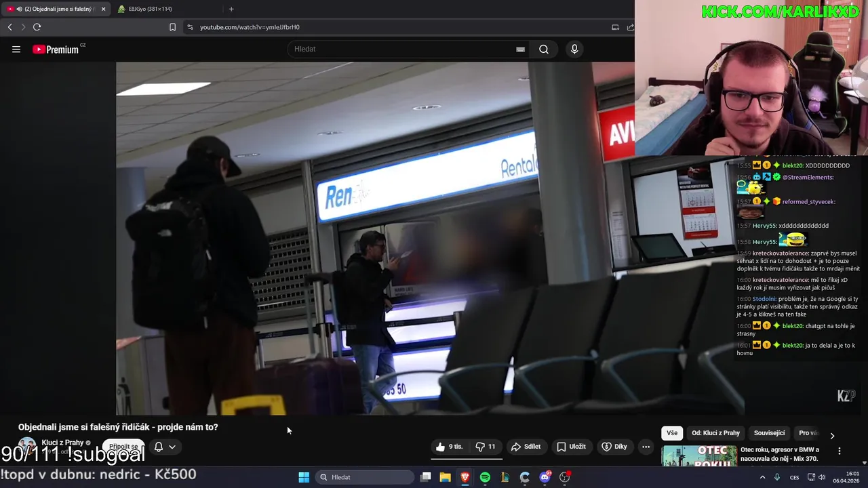Bookmark this page in the address bar
This screenshot has height=488, width=868.
click(172, 27)
